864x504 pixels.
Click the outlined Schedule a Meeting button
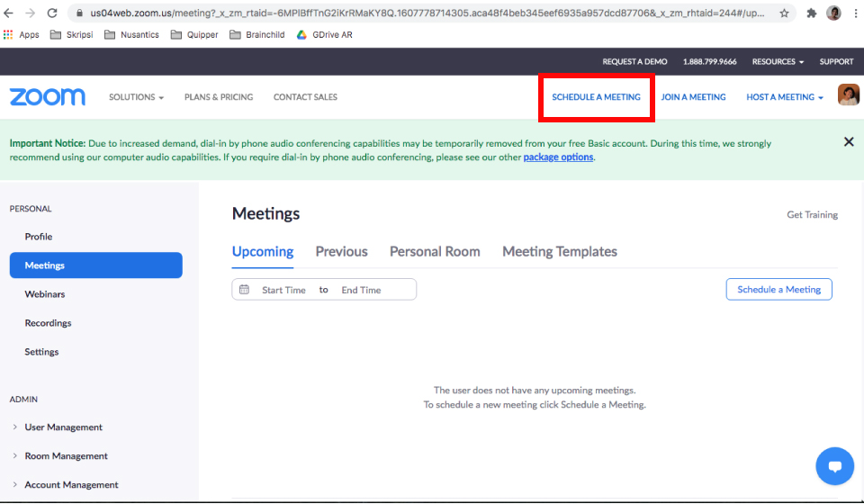pyautogui.click(x=778, y=290)
